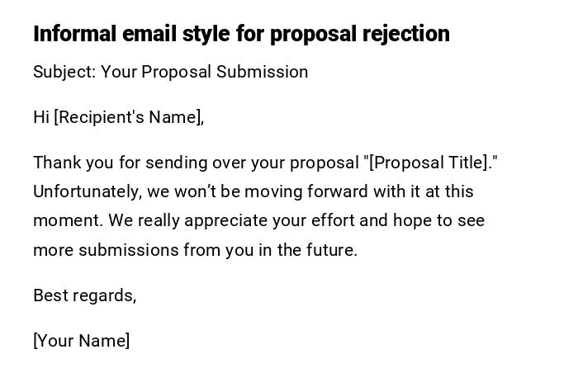Click the "Best regards," closing line

tap(84, 295)
